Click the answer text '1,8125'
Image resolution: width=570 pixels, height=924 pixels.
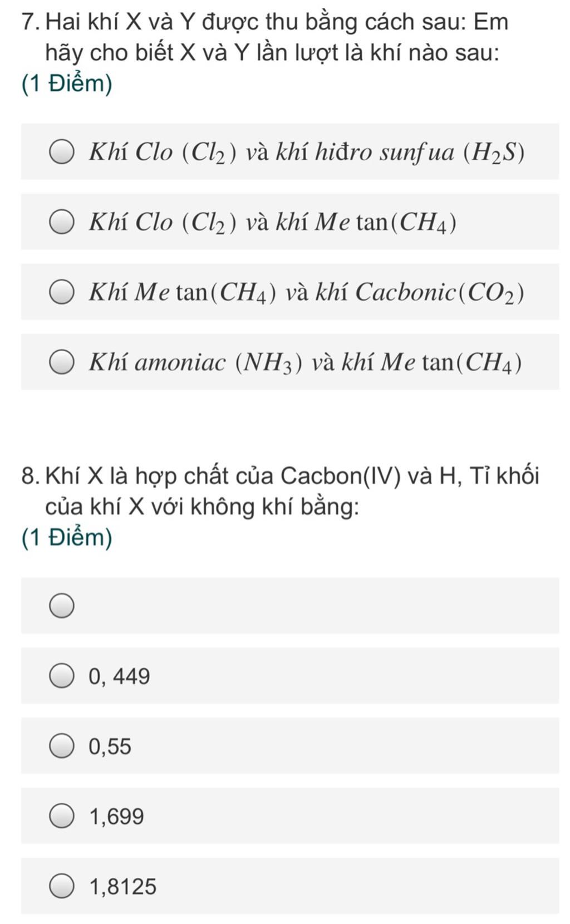click(x=123, y=887)
